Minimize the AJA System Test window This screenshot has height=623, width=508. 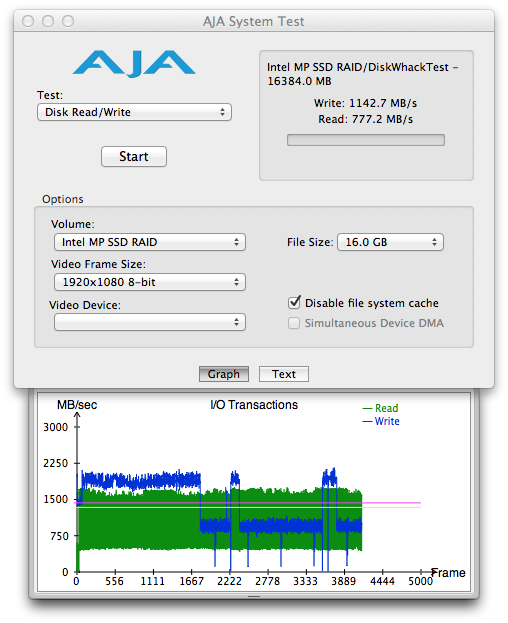(x=48, y=21)
